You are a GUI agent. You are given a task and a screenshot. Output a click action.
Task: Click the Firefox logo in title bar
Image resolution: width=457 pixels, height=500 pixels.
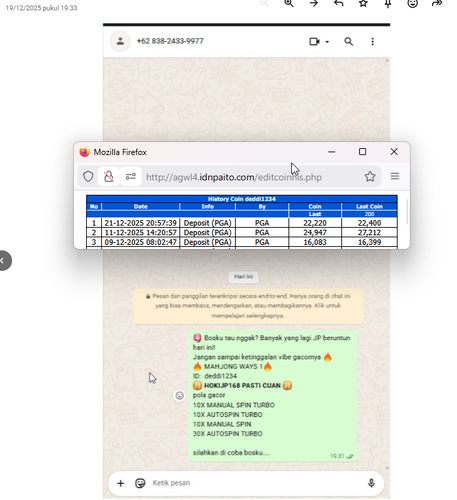pyautogui.click(x=85, y=152)
